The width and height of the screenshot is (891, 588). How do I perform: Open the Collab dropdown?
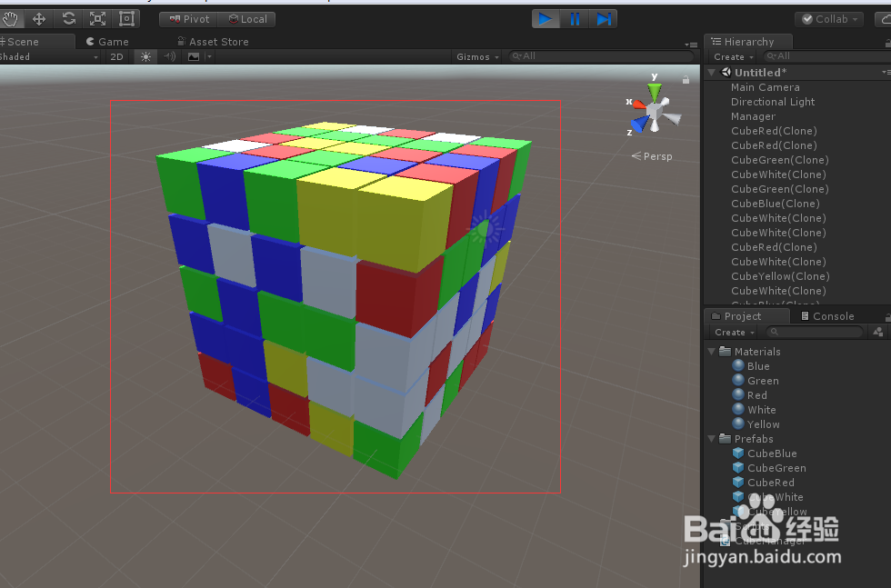[829, 19]
